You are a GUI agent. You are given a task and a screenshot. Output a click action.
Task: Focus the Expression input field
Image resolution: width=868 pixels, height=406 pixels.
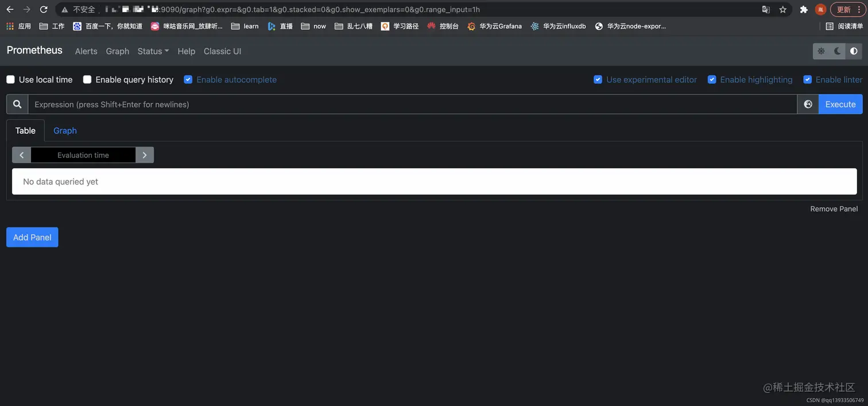pos(412,104)
